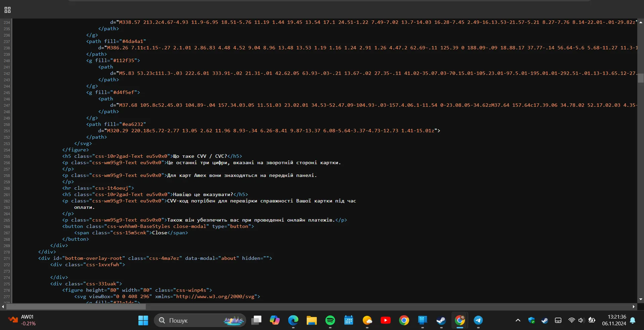Open volume control in system tray
The height and width of the screenshot is (330, 644).
581,321
